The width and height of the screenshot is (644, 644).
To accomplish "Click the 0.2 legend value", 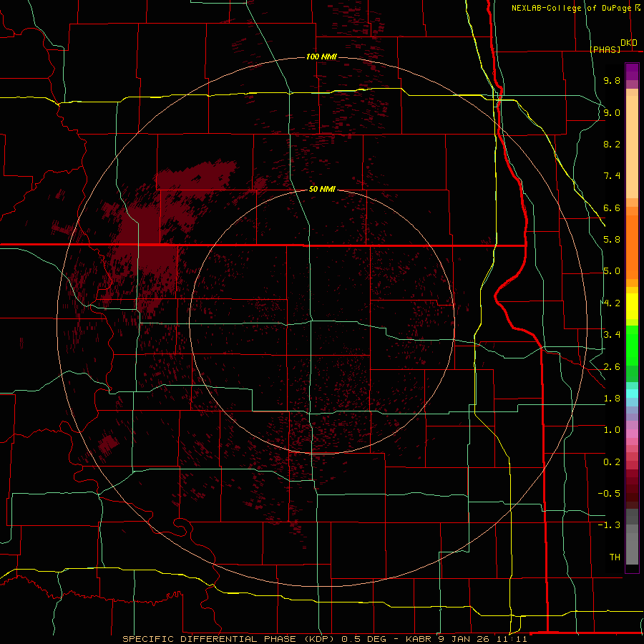I will 612,462.
